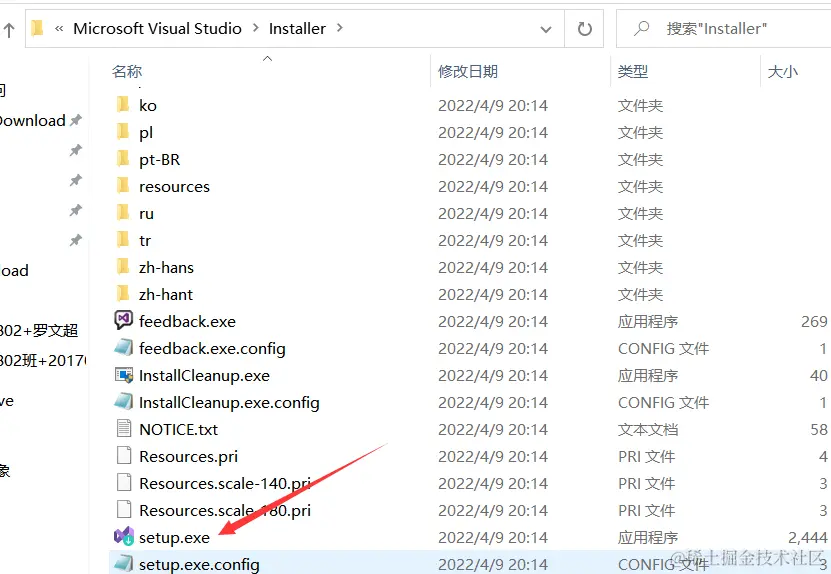831x574 pixels.
Task: Select the feedback.exe.config file name
Action: click(x=212, y=348)
